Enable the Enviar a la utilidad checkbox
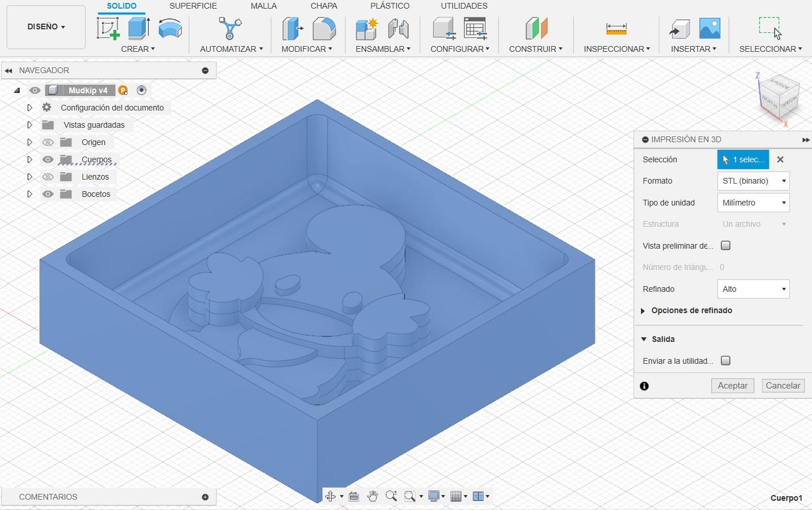The height and width of the screenshot is (510, 812). point(726,361)
